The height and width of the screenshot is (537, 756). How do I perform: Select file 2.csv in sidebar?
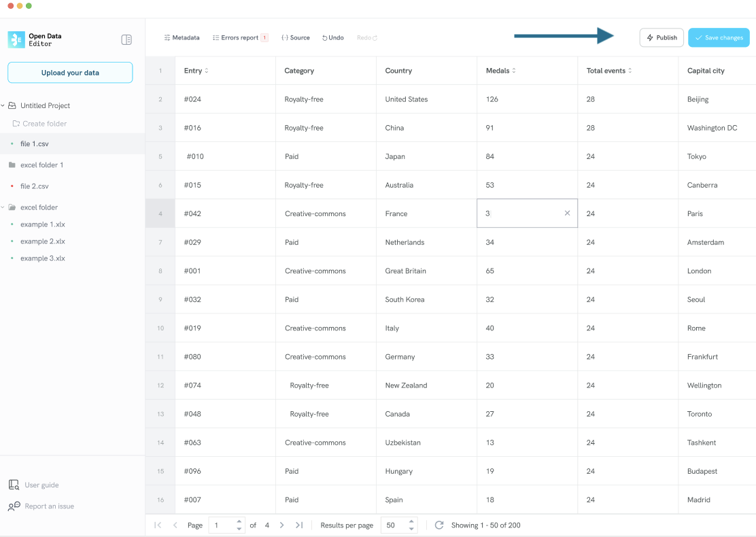pyautogui.click(x=35, y=186)
